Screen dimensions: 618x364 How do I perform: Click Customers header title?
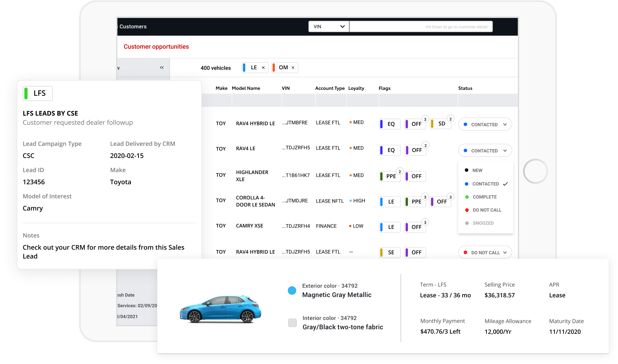click(133, 27)
